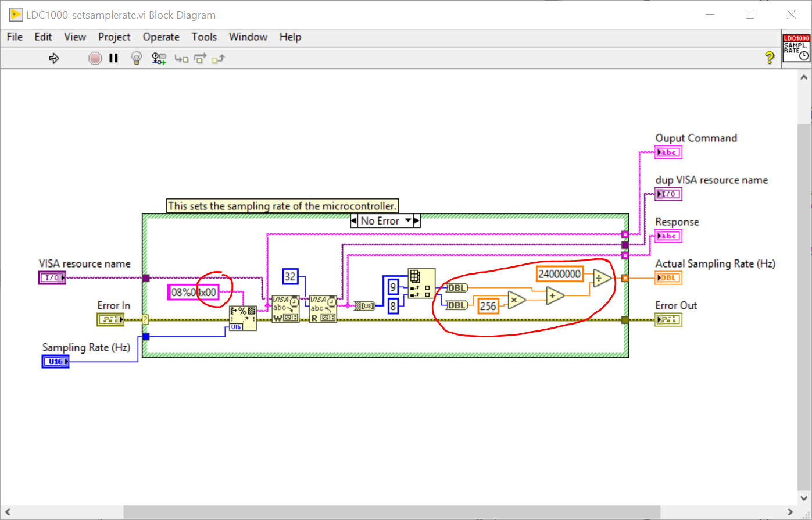Open the Project menu

115,37
